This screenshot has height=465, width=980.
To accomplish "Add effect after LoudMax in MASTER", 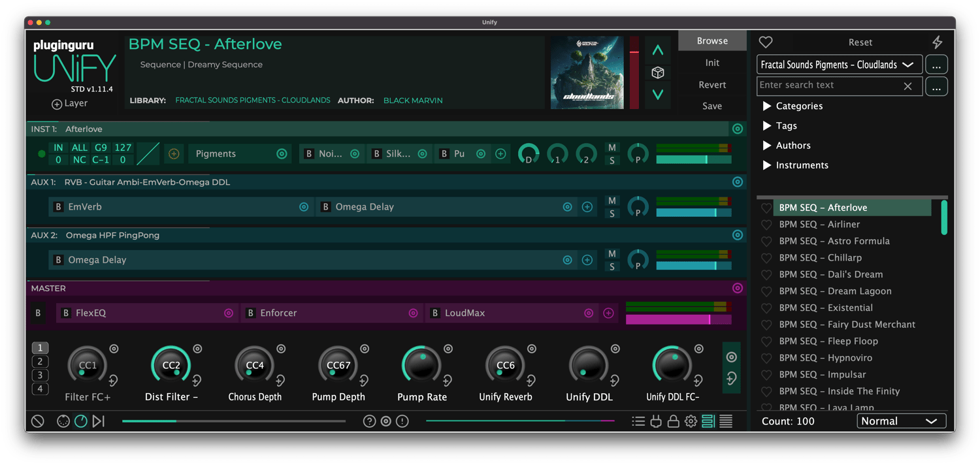I will pos(608,313).
